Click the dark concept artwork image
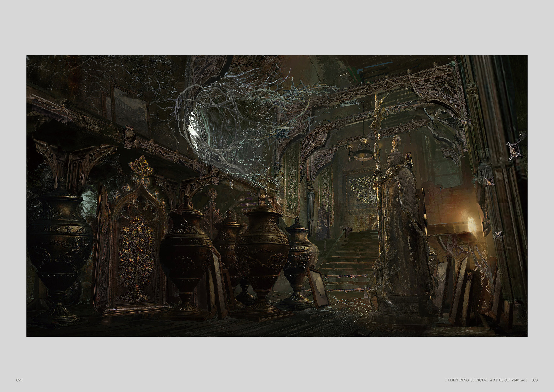Viewport: 554px width, 392px height. pyautogui.click(x=277, y=196)
